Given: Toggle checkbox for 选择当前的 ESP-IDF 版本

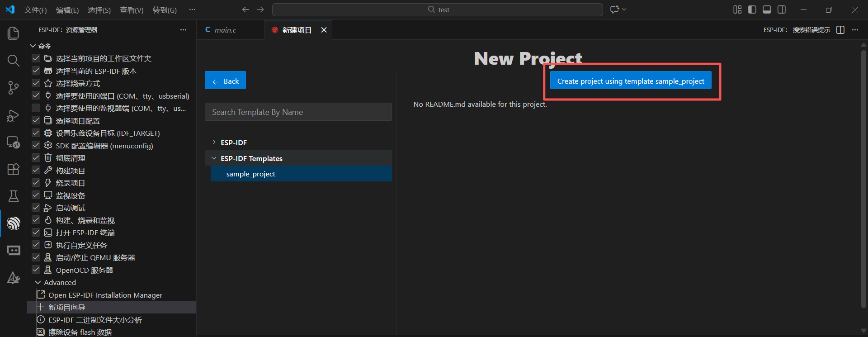Looking at the screenshot, I should 36,71.
